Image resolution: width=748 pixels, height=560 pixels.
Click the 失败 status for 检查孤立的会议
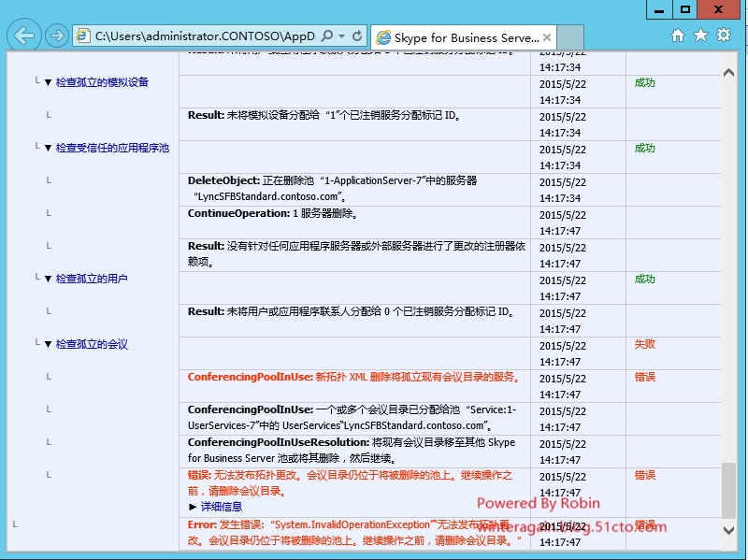[644, 344]
